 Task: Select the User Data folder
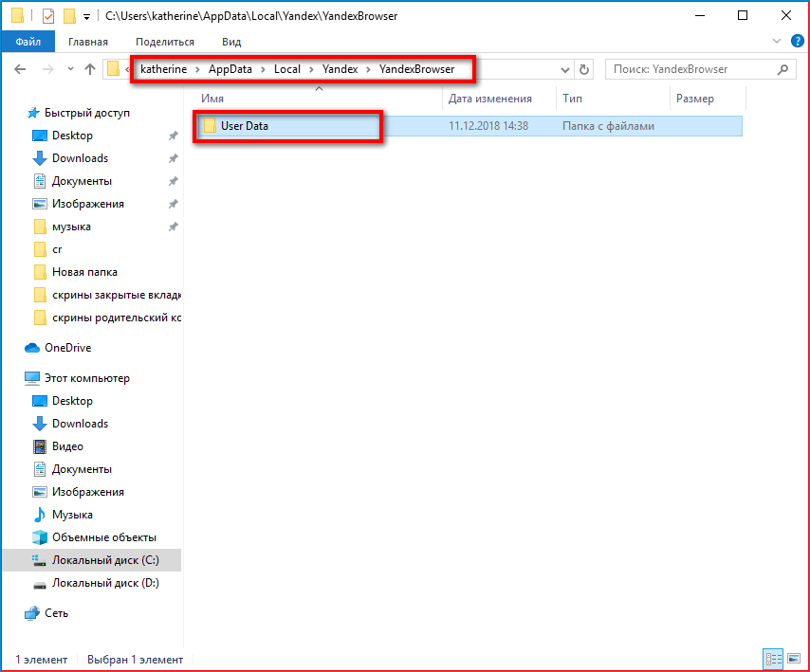[244, 126]
